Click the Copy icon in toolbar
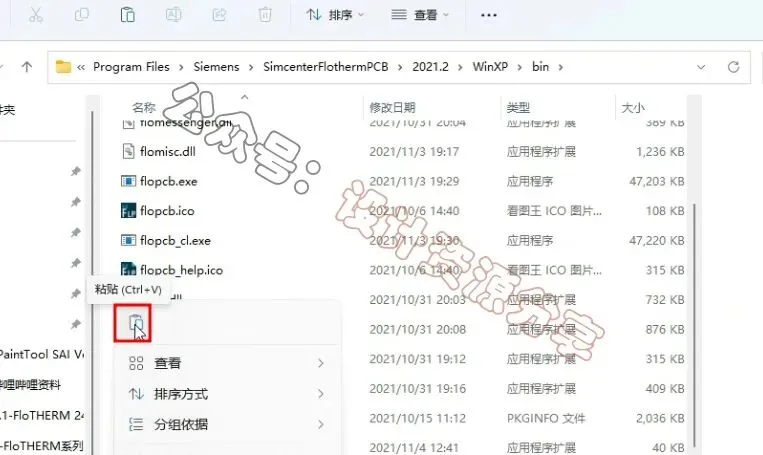This screenshot has width=763, height=455. point(81,15)
